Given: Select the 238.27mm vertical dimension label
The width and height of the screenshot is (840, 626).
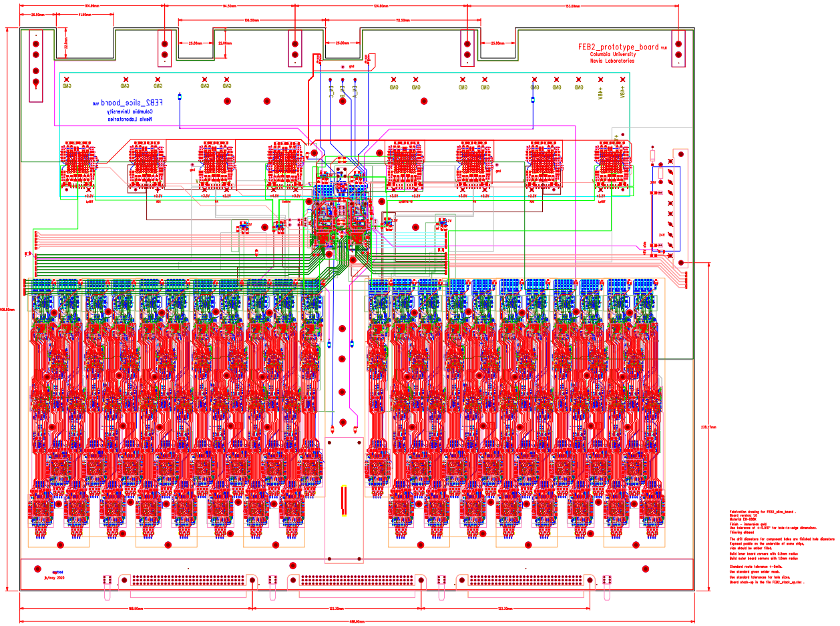Looking at the screenshot, I should (704, 426).
